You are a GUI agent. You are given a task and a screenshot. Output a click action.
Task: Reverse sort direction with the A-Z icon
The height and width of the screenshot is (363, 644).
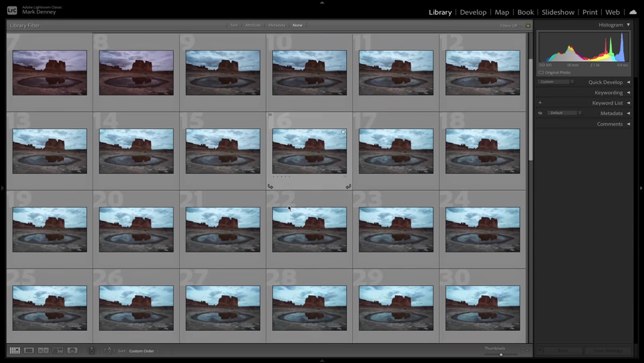[109, 351]
